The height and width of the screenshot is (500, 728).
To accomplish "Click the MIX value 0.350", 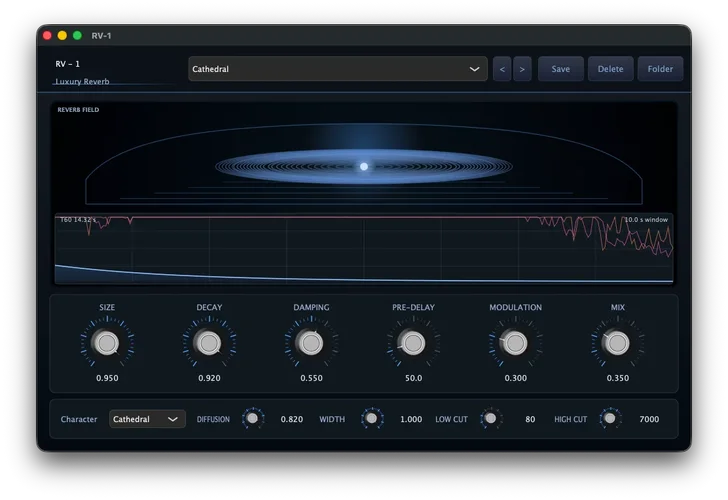I will click(x=618, y=378).
